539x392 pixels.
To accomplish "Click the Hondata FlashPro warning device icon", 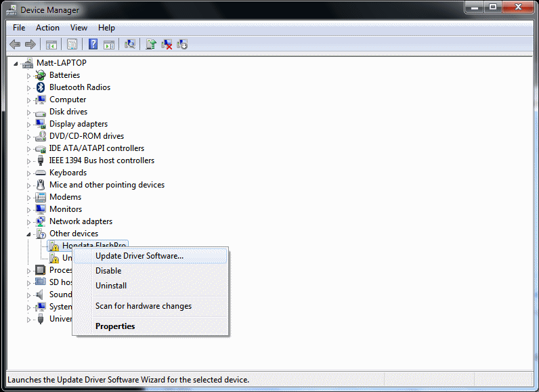I will [x=53, y=246].
